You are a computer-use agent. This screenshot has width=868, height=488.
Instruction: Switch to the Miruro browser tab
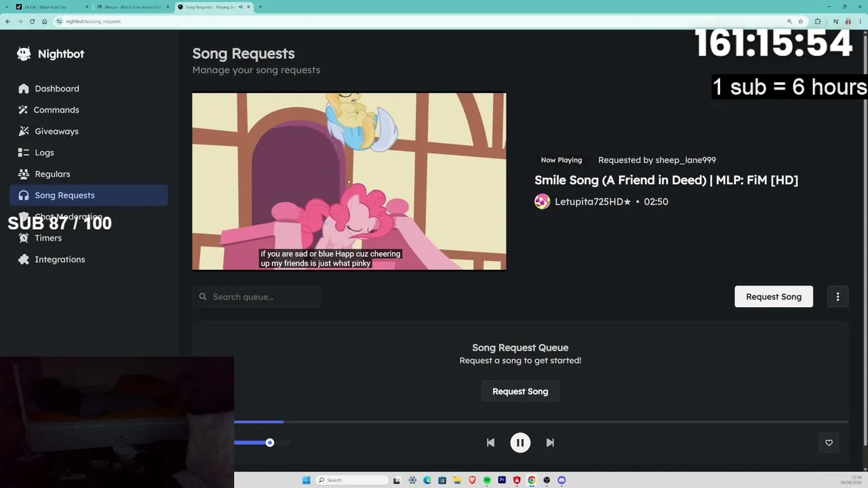tap(133, 7)
